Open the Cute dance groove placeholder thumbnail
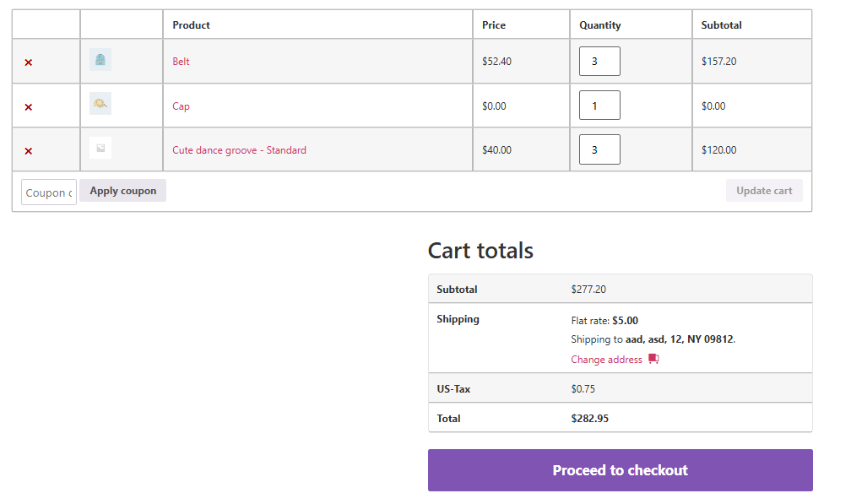This screenshot has width=851, height=504. coord(100,149)
